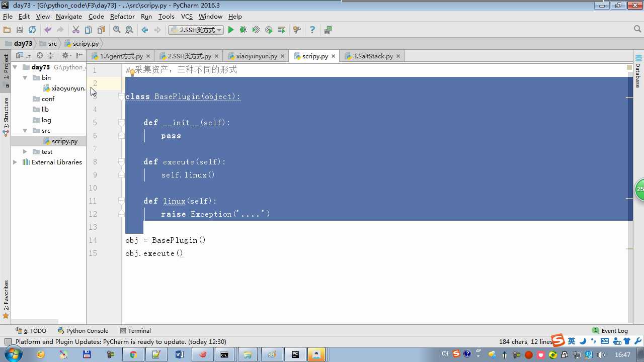Navigate forward with the right arrow icon

[x=157, y=30]
